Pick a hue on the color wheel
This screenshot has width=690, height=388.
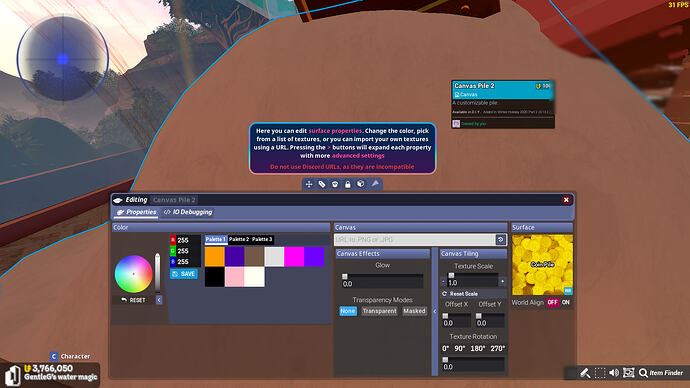133,274
